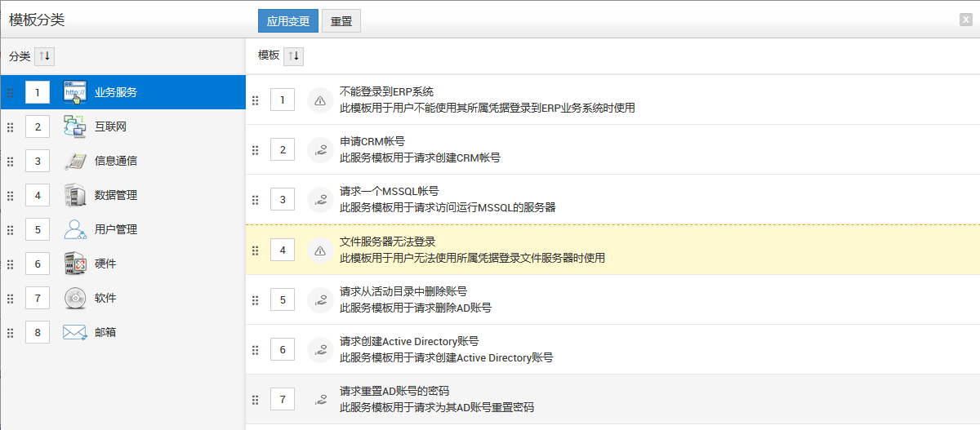This screenshot has height=430, width=980.
Task: Click warning icon for 文件服务器无法登录
Action: coord(320,250)
